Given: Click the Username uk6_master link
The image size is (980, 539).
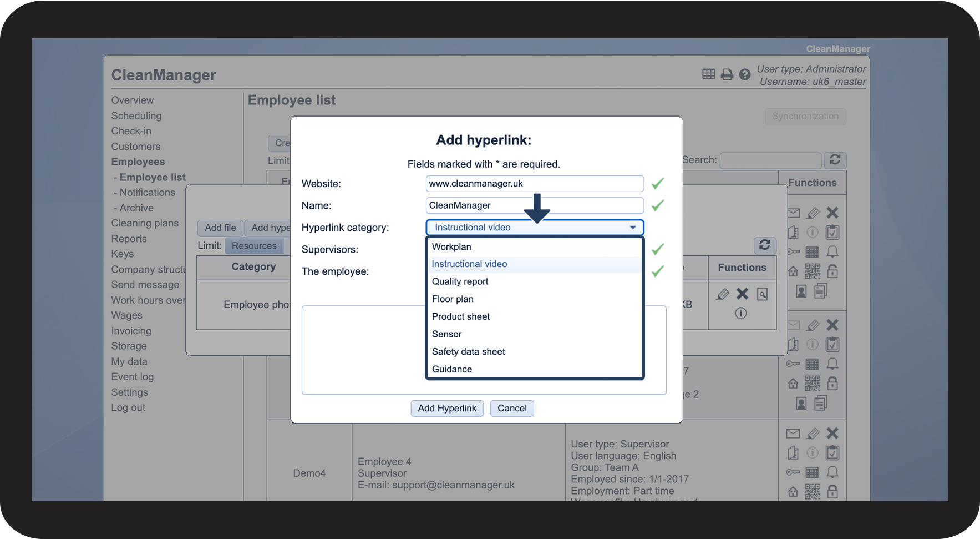Looking at the screenshot, I should coord(813,82).
